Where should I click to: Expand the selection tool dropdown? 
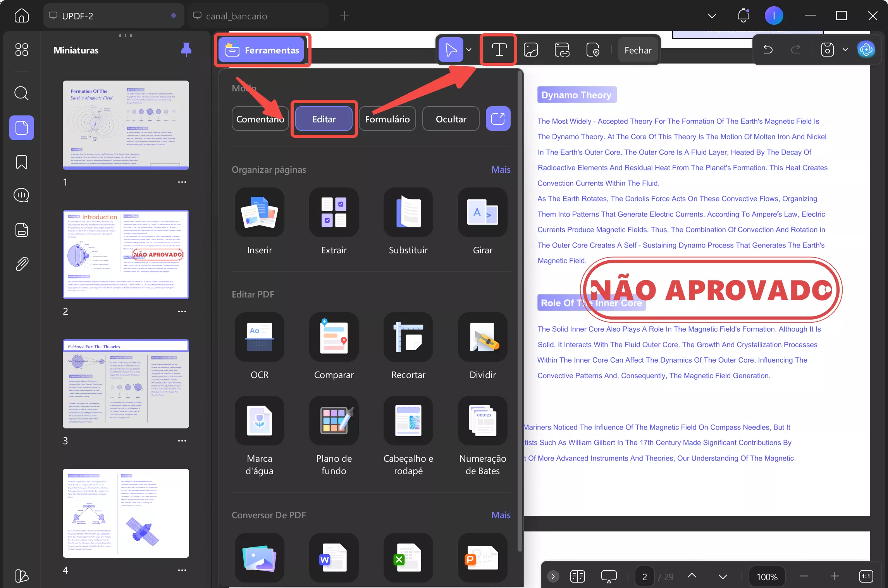coord(469,50)
